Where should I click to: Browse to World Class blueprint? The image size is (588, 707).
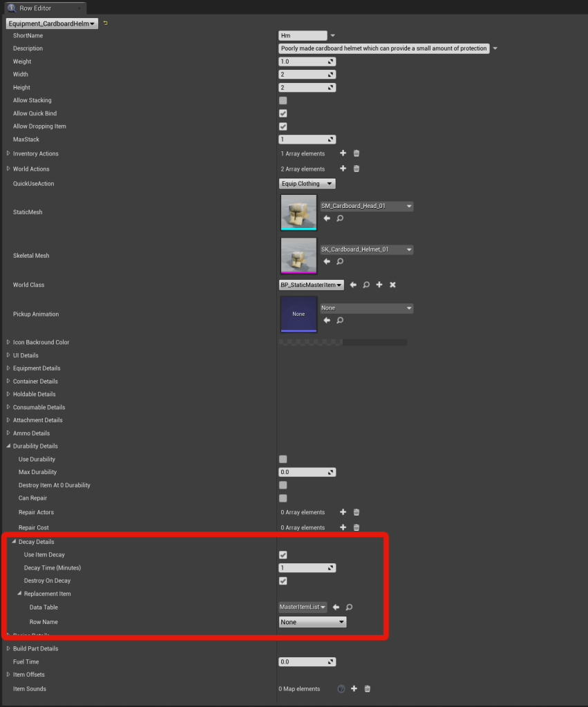click(366, 285)
